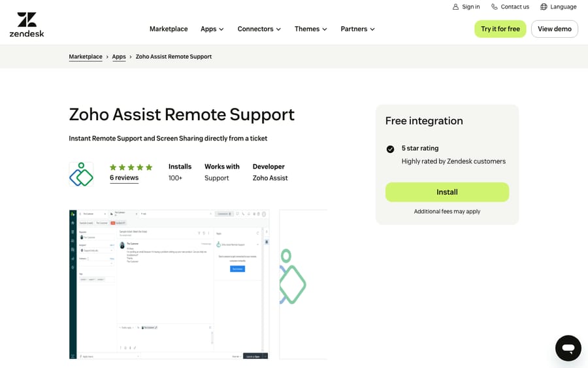Viewport: 588px width, 368px height.
Task: Click the Install button
Action: click(x=447, y=192)
